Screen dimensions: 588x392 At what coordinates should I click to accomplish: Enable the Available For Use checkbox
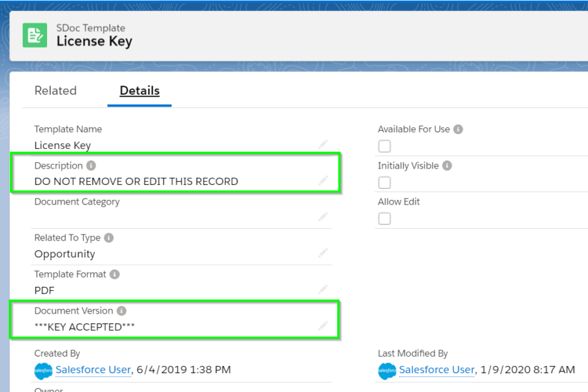(384, 146)
